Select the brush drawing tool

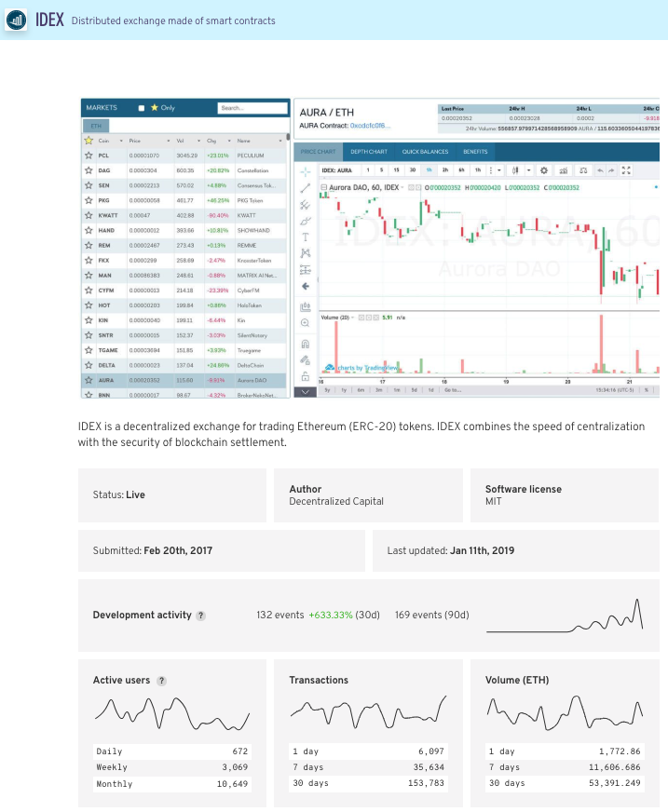306,221
